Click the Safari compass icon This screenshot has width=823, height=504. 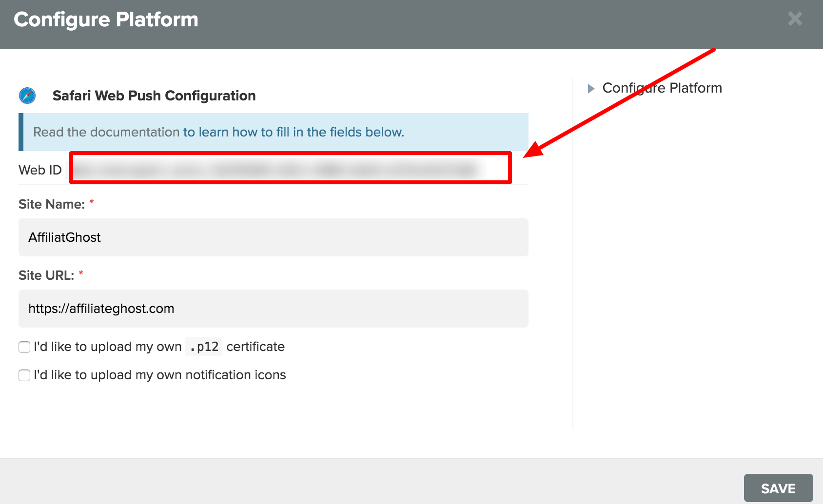tap(27, 96)
